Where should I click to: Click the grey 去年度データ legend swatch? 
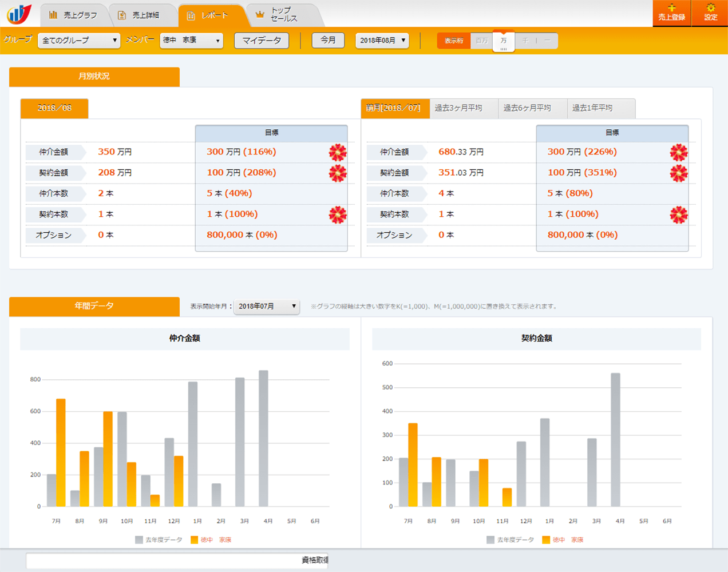(x=139, y=539)
